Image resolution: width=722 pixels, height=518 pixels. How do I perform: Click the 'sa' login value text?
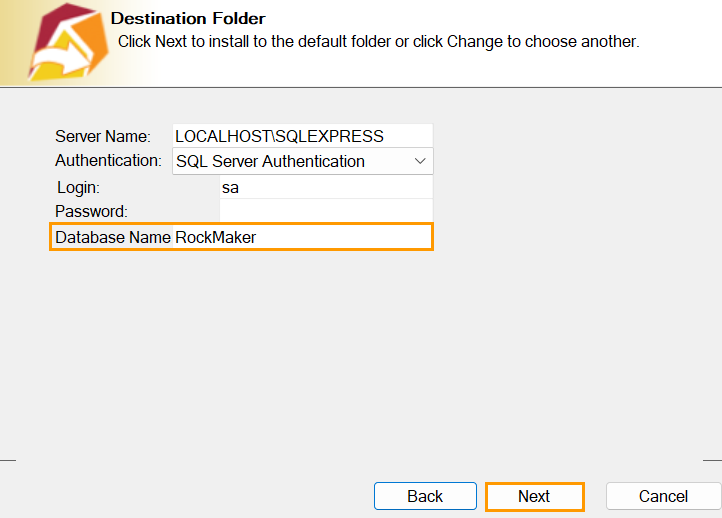click(x=230, y=187)
